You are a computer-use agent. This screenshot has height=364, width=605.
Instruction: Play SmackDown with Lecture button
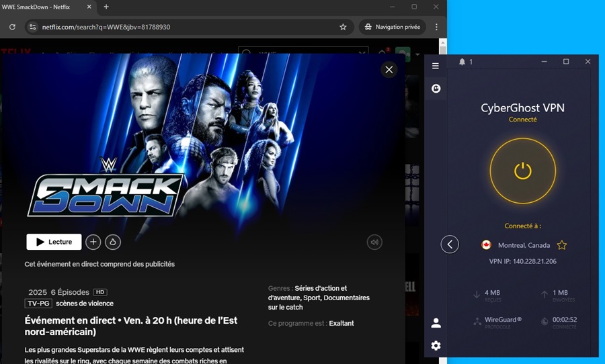tap(54, 242)
